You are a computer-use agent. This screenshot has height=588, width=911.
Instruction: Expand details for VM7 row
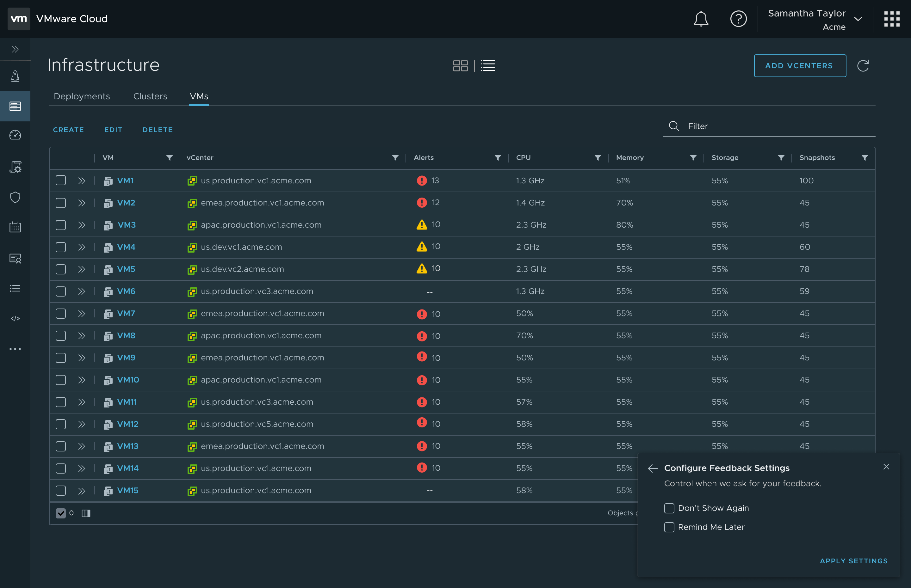[81, 314]
